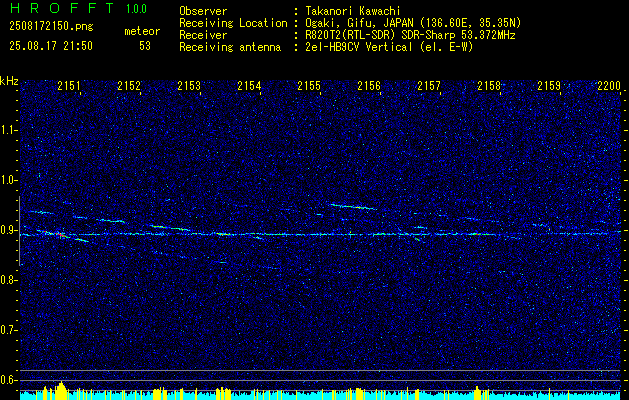Click the Receiving Location field label
629x400 pixels.
pos(233,23)
